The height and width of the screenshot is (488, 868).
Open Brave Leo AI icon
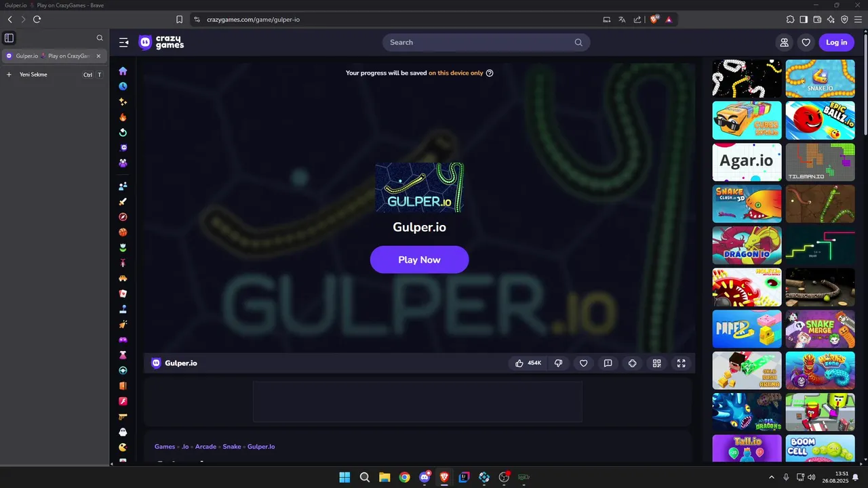831,20
